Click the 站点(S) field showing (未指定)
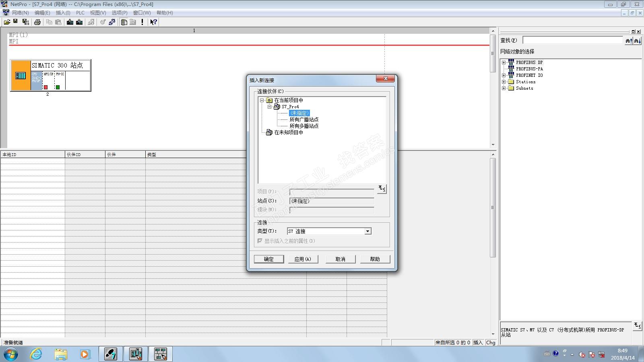Viewport: 644px width, 362px height. click(x=332, y=201)
